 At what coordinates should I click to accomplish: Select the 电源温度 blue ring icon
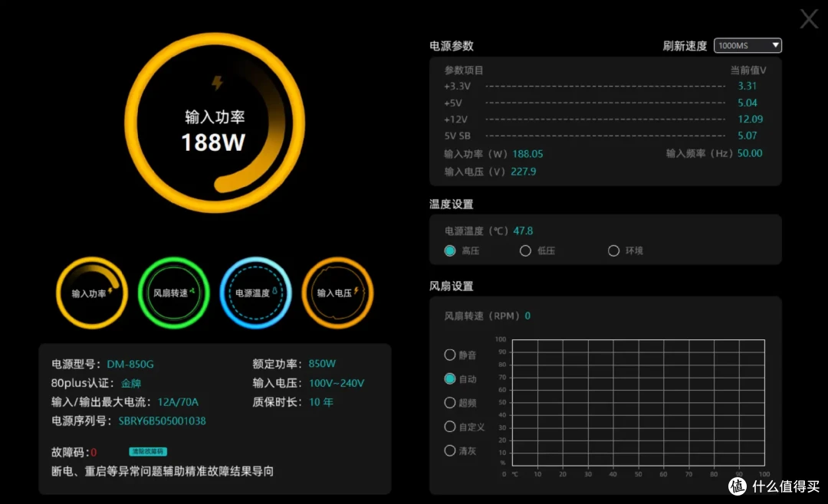coord(255,293)
